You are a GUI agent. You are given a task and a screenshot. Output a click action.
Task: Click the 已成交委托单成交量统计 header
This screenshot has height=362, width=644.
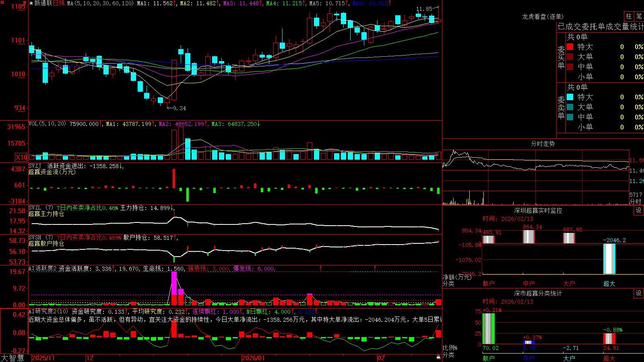601,27
